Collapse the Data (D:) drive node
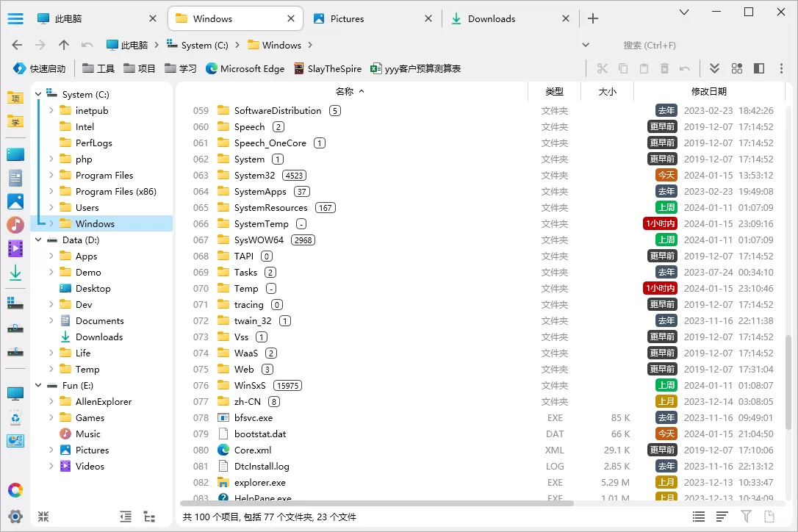Image resolution: width=798 pixels, height=532 pixels. [x=38, y=240]
